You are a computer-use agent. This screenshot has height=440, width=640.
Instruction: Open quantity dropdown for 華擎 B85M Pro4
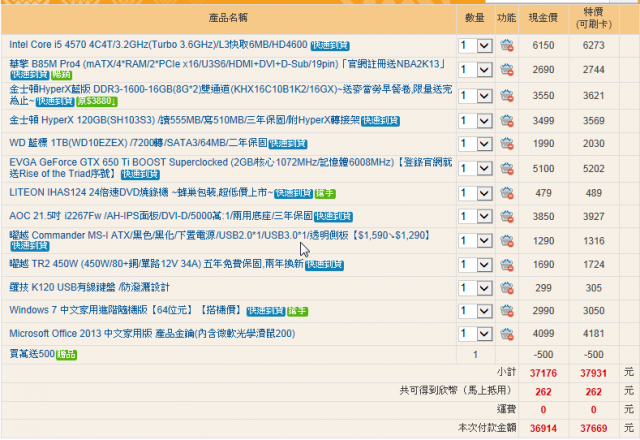pyautogui.click(x=475, y=70)
